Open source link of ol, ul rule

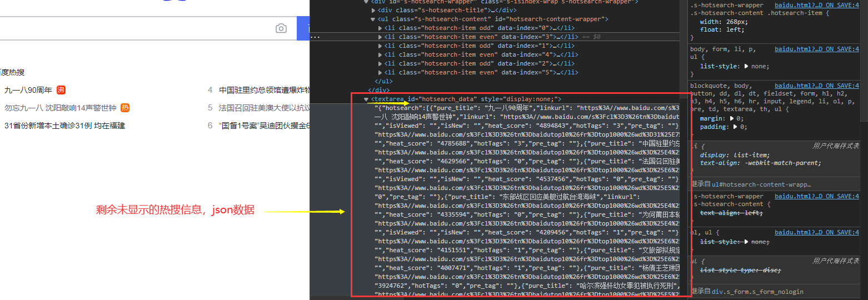pos(817,232)
